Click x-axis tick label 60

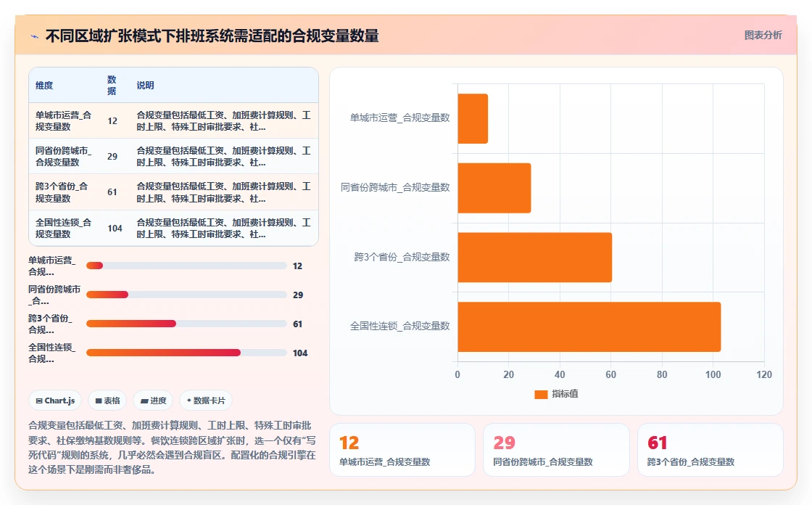pyautogui.click(x=610, y=374)
